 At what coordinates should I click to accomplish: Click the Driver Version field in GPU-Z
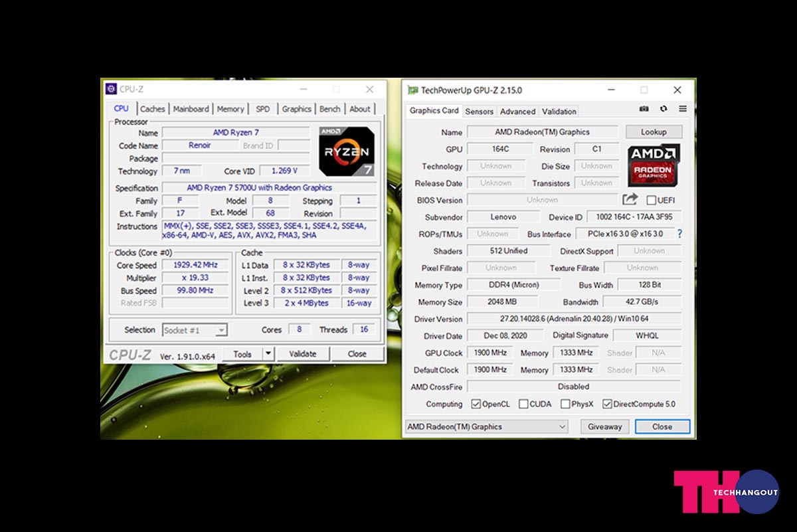click(x=574, y=319)
